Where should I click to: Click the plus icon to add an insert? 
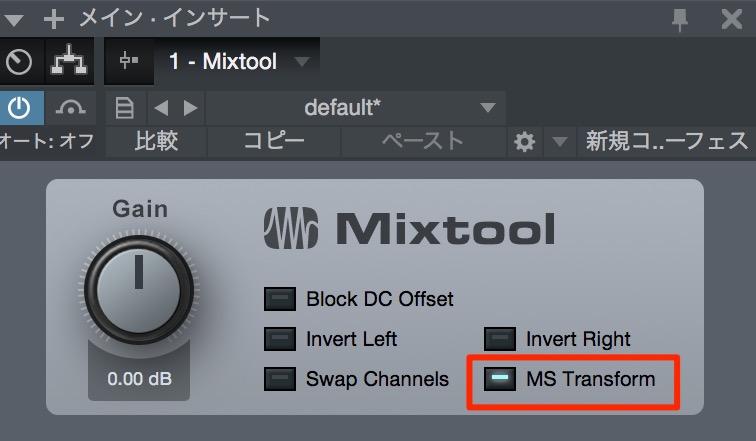[x=54, y=20]
